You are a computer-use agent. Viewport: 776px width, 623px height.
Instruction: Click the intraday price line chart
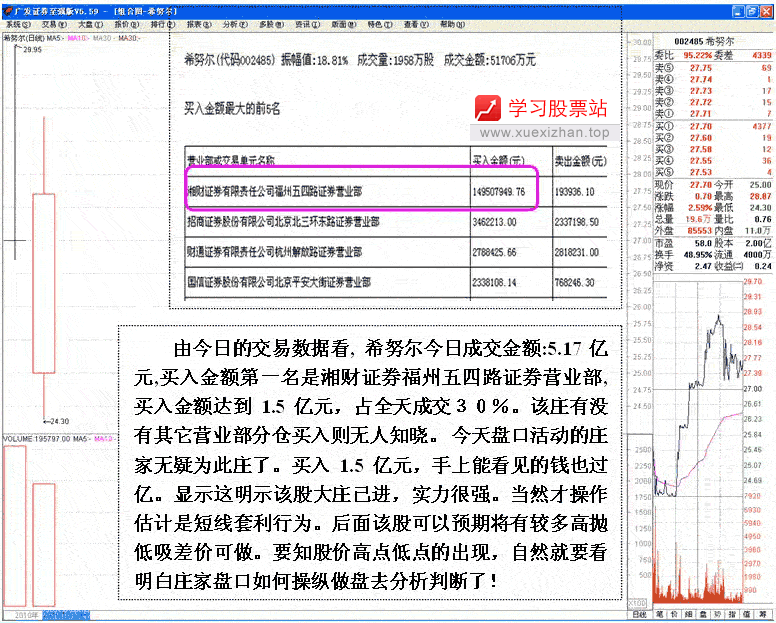(698, 388)
